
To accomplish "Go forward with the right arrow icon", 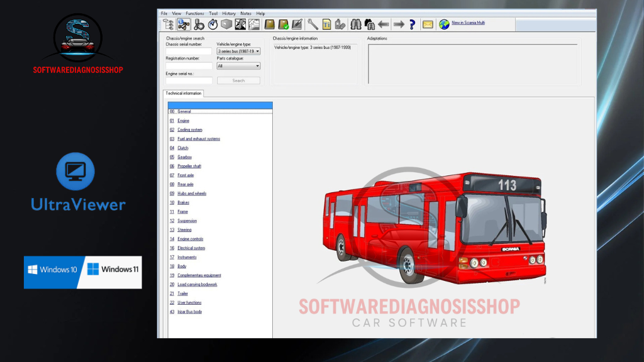I will 398,25.
